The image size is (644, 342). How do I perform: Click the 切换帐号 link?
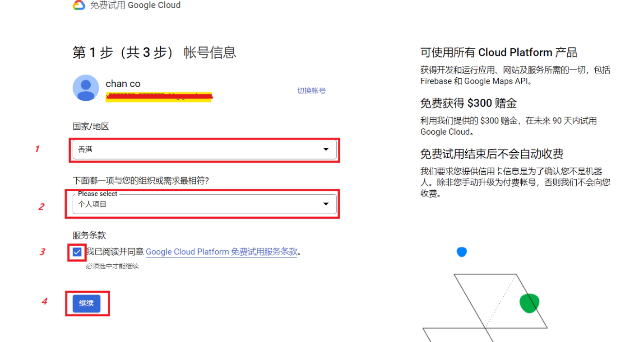pos(311,90)
